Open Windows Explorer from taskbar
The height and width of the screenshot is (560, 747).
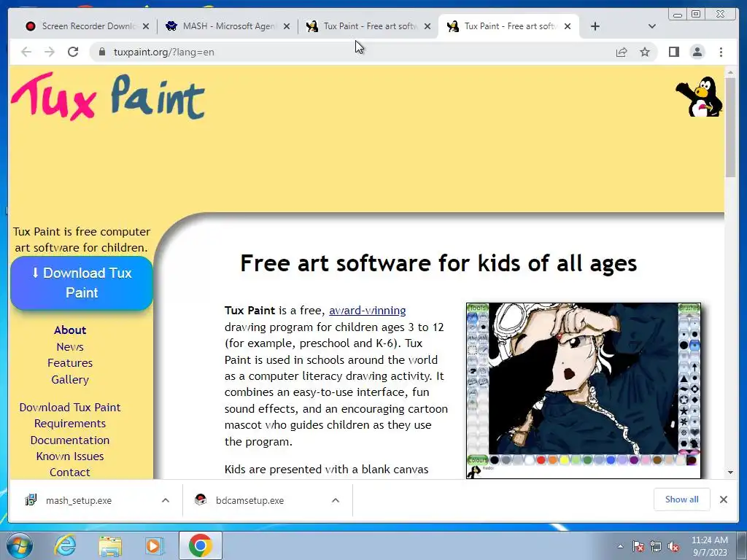coord(110,545)
